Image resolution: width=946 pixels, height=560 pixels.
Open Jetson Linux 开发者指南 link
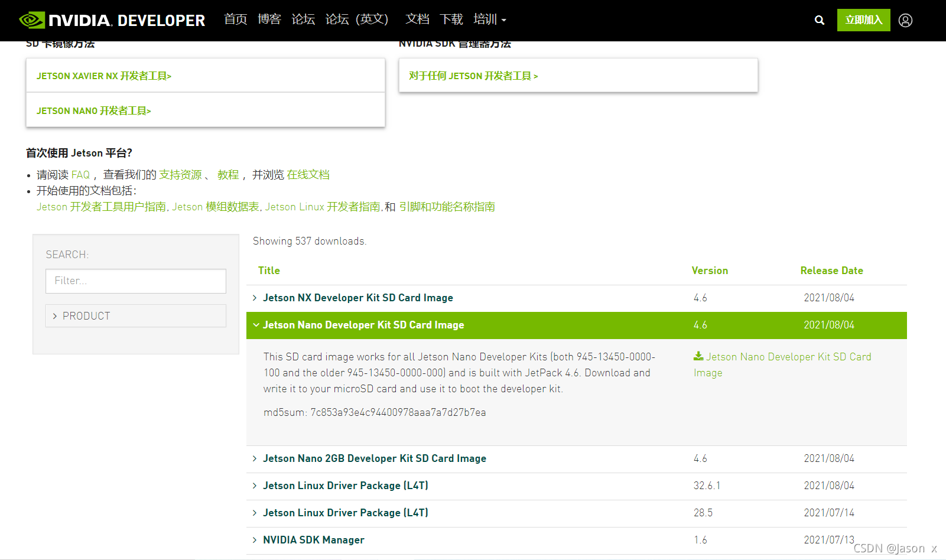click(323, 207)
